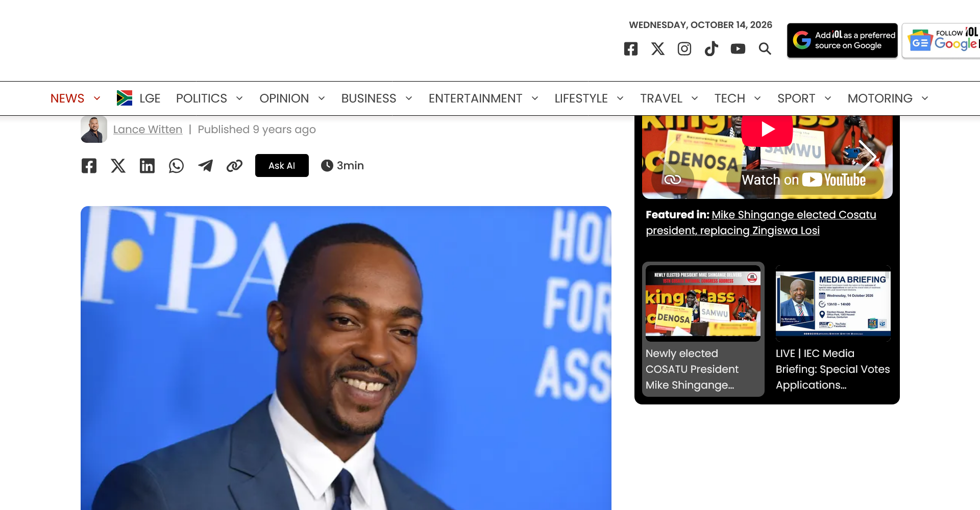Open the POLITICS section

pyautogui.click(x=202, y=98)
